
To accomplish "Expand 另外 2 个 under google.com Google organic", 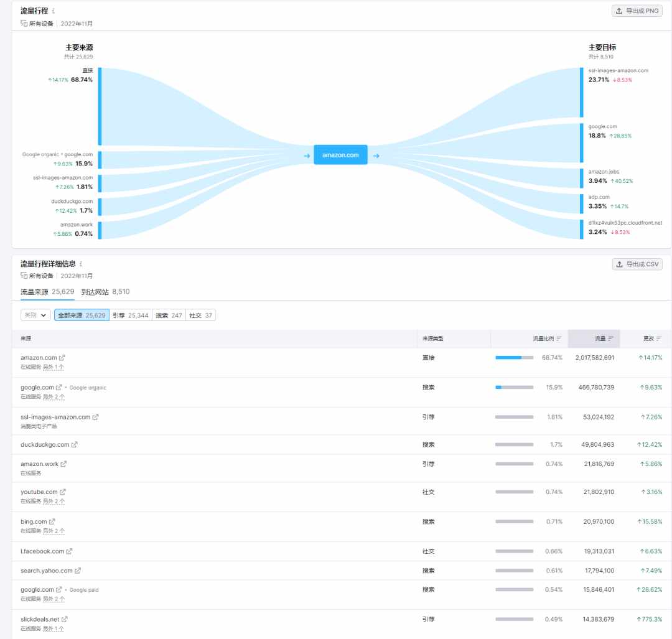I will tap(54, 396).
